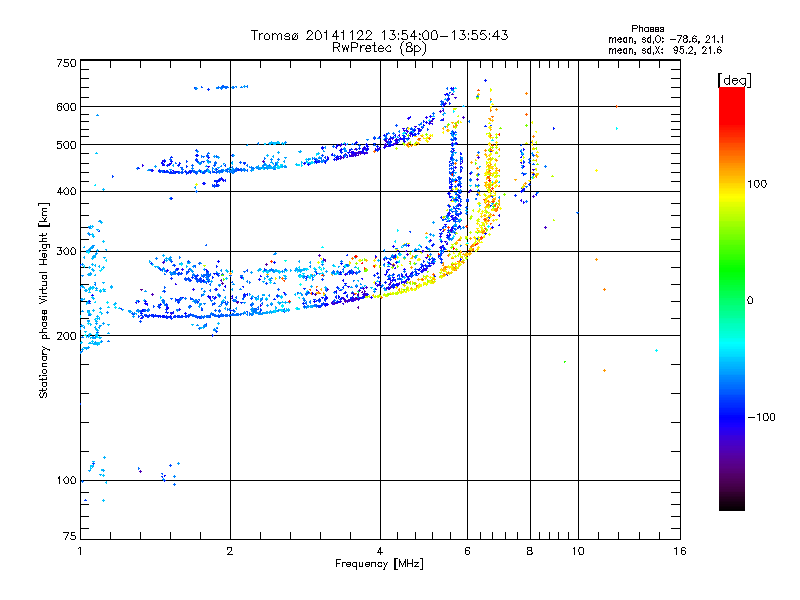Click the x-axis tick label "4"
This screenshot has width=800, height=600.
click(380, 551)
